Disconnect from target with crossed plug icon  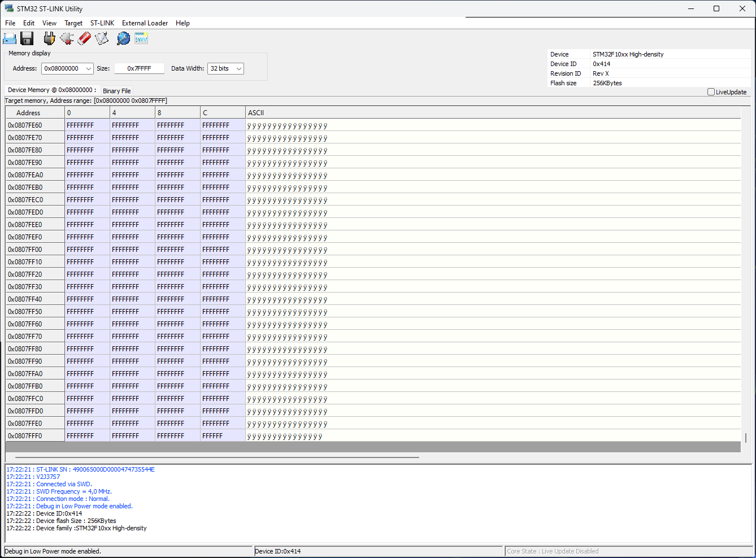click(67, 38)
